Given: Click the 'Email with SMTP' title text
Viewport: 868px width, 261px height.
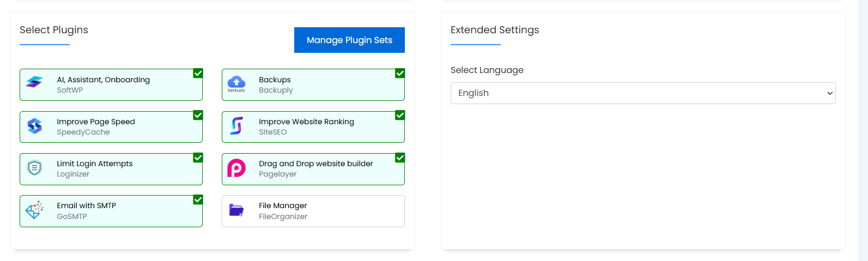Looking at the screenshot, I should click(x=87, y=205).
